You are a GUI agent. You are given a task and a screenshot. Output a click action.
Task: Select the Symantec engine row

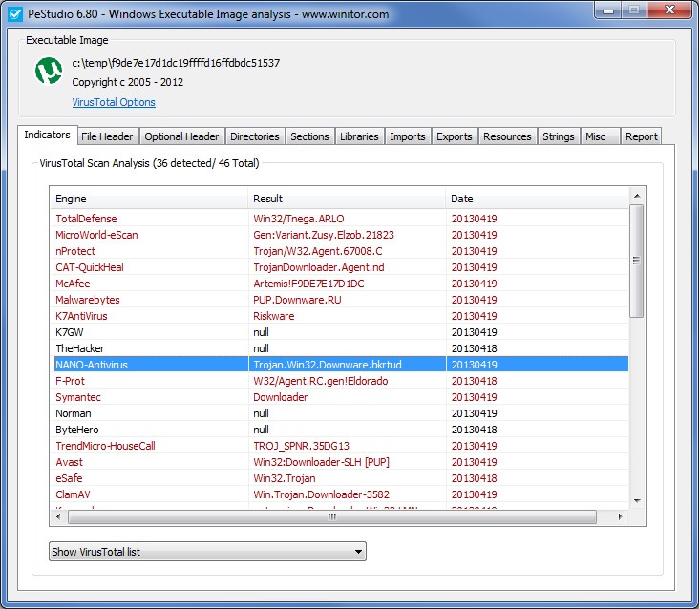click(339, 397)
